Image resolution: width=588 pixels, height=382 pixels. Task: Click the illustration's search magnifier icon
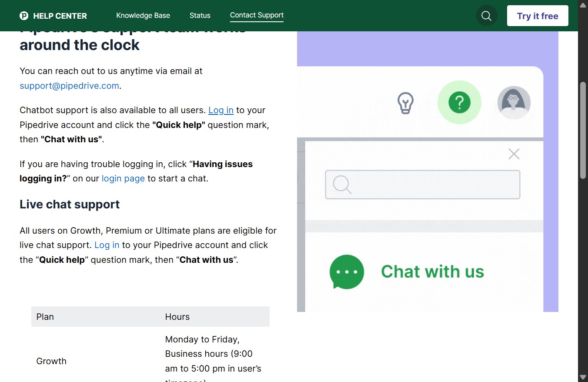point(342,184)
